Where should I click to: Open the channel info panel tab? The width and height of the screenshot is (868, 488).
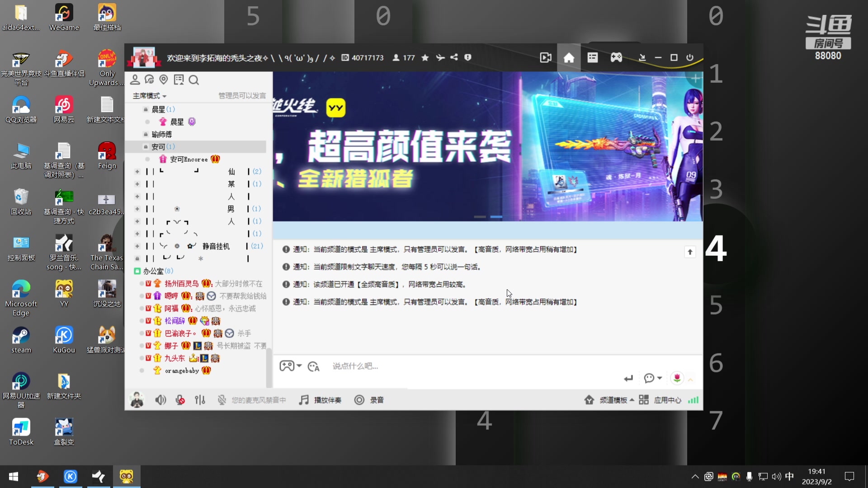[592, 57]
